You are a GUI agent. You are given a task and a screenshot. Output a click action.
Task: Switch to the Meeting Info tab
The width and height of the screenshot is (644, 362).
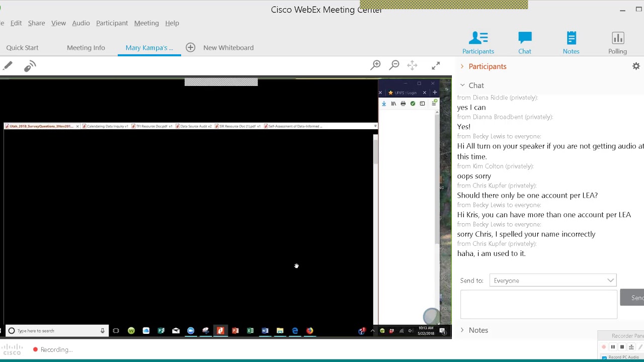86,48
